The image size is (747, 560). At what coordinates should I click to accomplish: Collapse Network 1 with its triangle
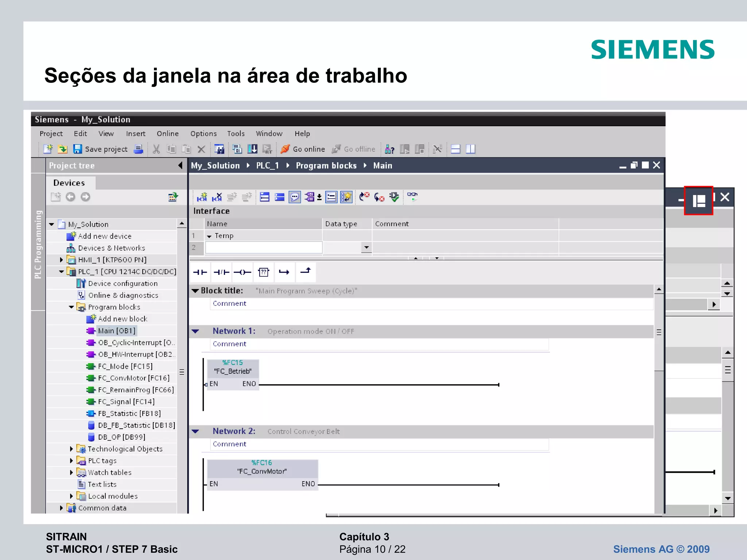click(196, 331)
